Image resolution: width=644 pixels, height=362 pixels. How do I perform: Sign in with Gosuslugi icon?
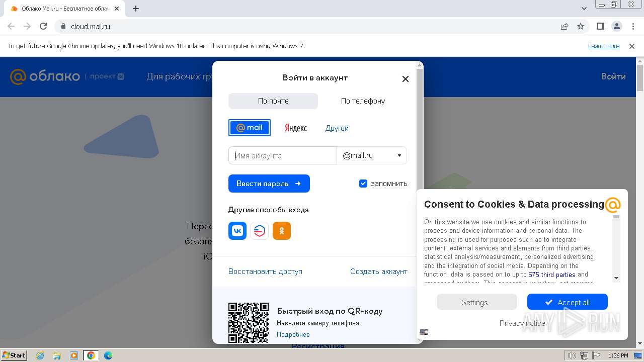(260, 231)
